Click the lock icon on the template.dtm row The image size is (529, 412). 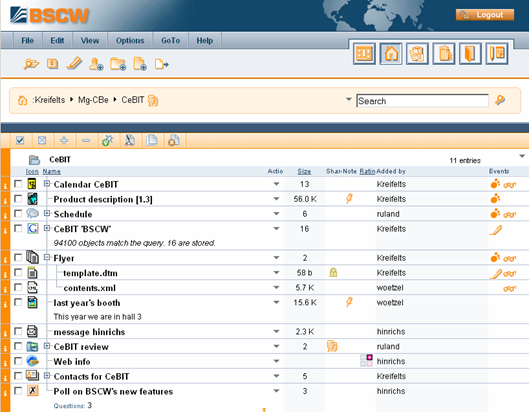[333, 272]
